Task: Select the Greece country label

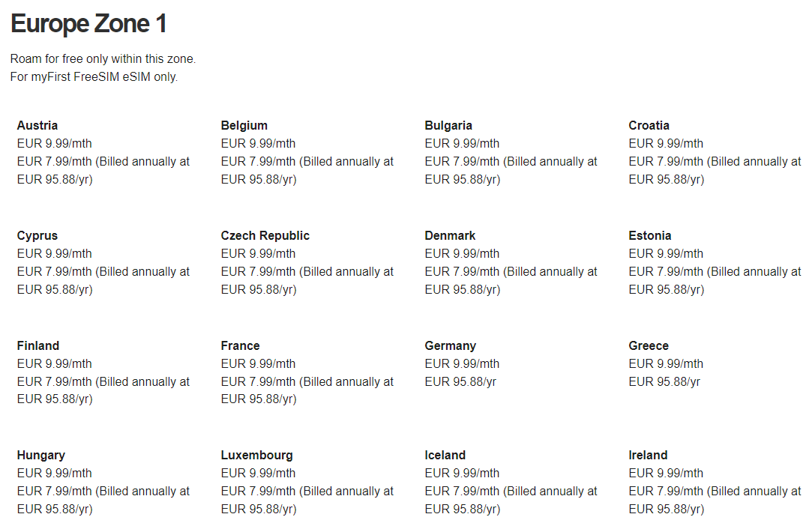Action: click(649, 345)
